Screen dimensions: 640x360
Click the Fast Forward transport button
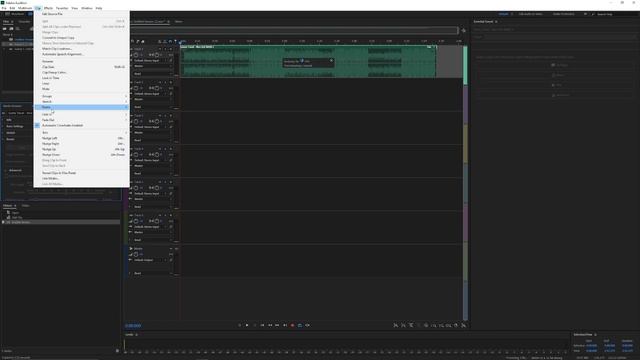277,325
